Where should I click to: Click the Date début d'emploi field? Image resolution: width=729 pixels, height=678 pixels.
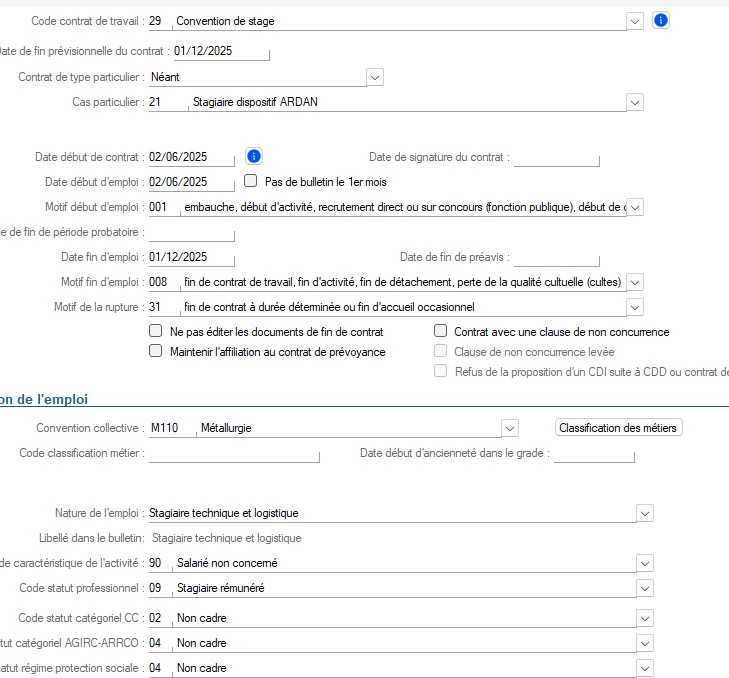[x=190, y=182]
